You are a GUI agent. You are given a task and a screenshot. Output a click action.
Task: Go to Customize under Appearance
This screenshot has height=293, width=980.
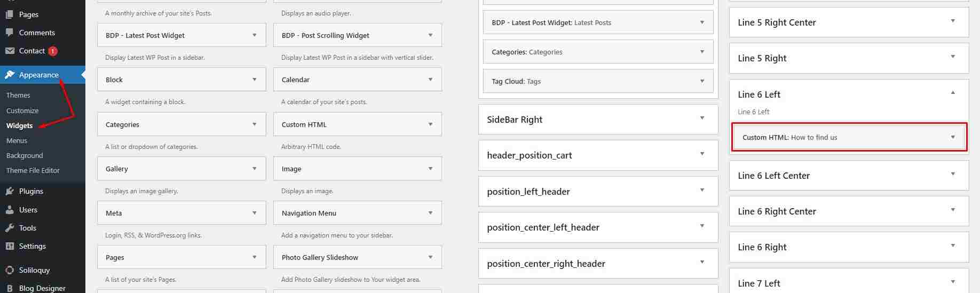[22, 110]
